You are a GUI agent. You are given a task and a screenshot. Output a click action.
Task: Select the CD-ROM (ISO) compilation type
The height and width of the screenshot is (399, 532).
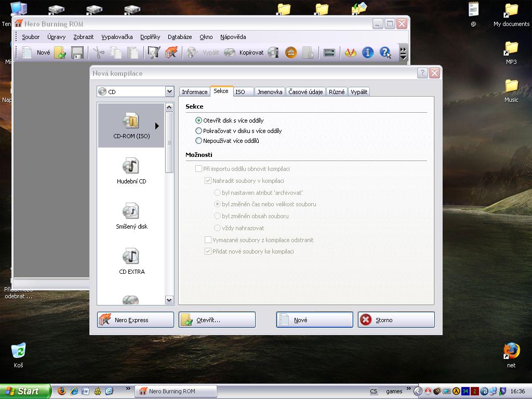131,125
